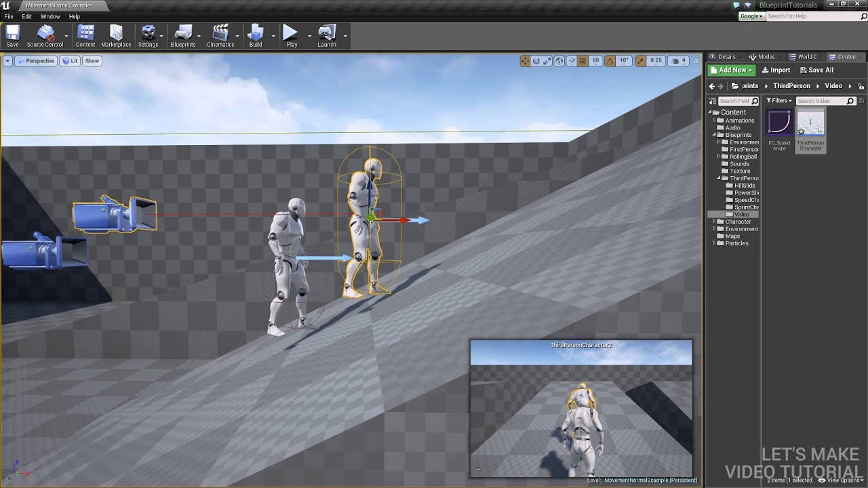Click the Build lighting toolbar icon
Viewport: 868px width, 488px height.
click(256, 35)
